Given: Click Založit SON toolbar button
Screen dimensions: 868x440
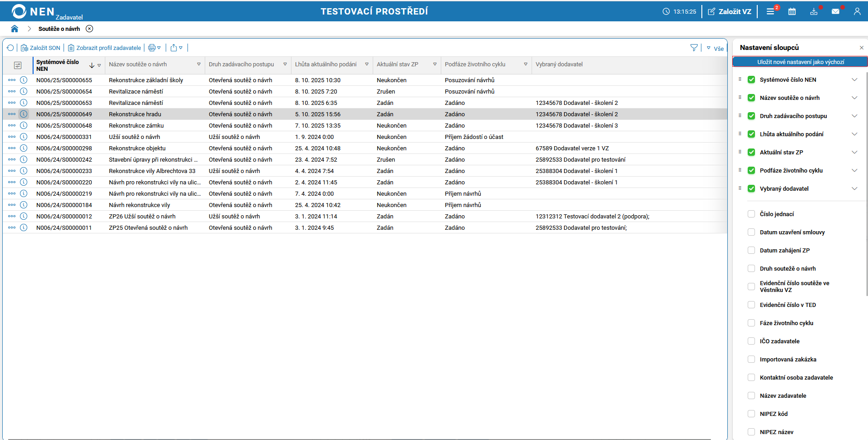Looking at the screenshot, I should coord(40,48).
